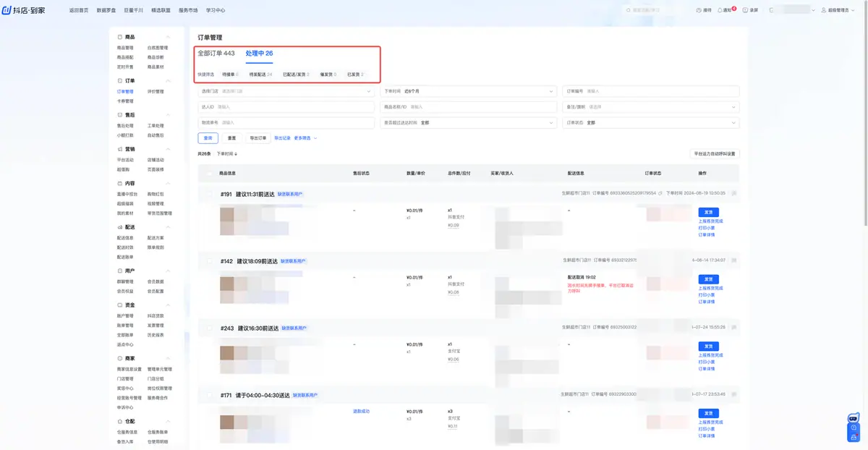
Task: Open the 下单时间 近6个月 dropdown
Action: pos(469,91)
